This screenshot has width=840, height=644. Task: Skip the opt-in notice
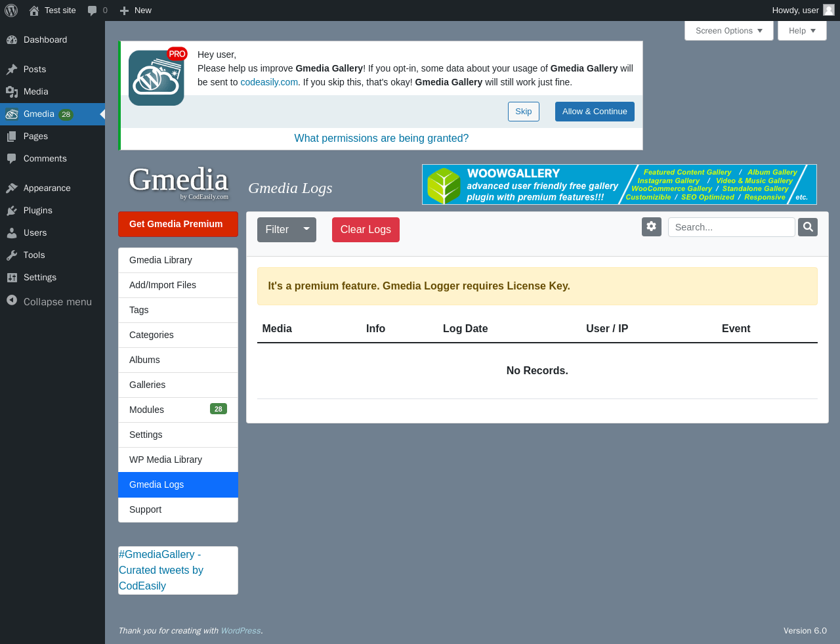[x=524, y=112]
